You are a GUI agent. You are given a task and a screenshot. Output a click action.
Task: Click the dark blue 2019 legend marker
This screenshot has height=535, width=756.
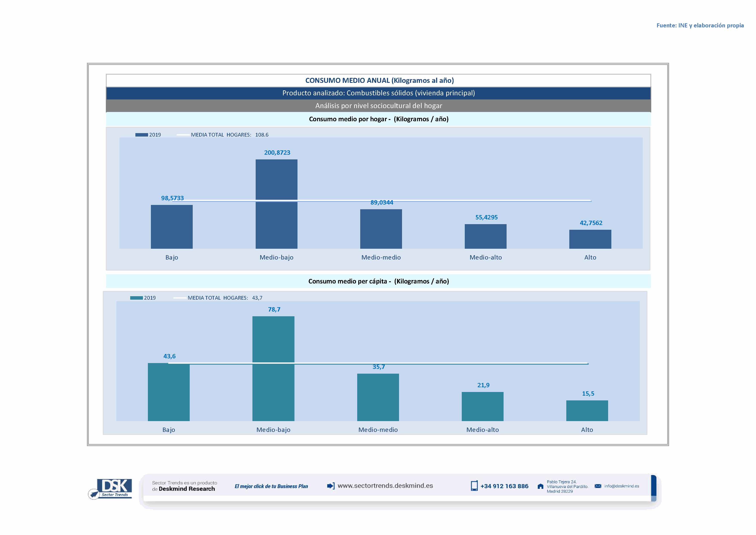[142, 135]
